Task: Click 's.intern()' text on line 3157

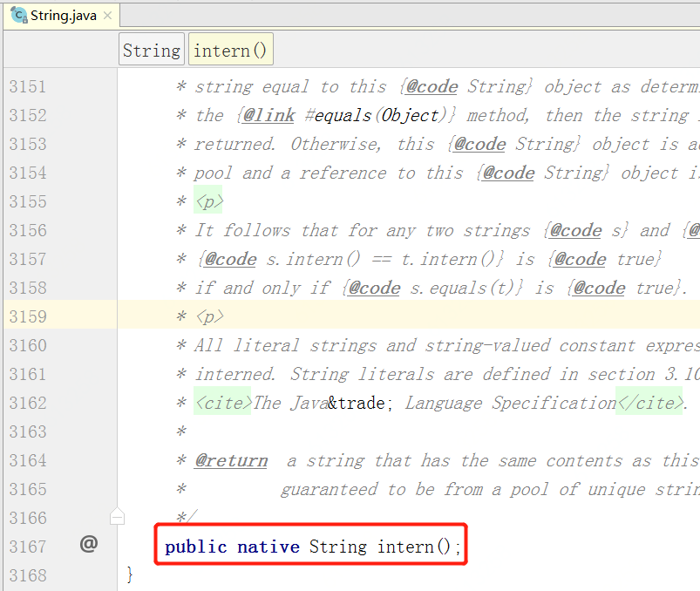Action: (x=314, y=260)
